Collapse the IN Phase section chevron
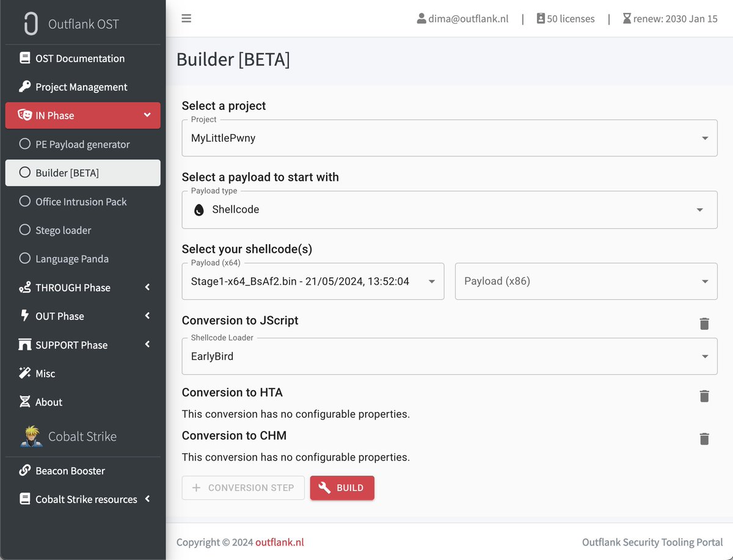Screen dimensions: 733x560 pos(147,115)
